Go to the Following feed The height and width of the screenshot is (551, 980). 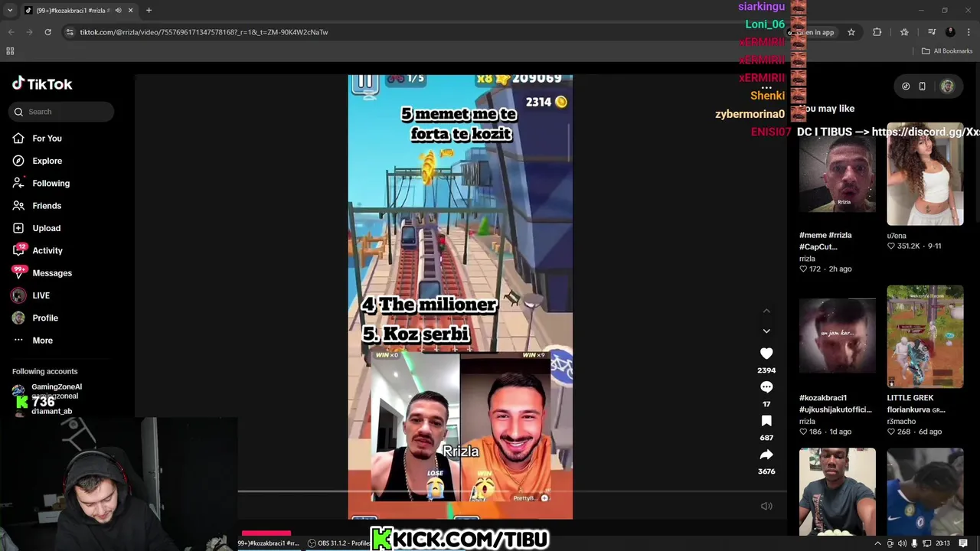(41, 183)
